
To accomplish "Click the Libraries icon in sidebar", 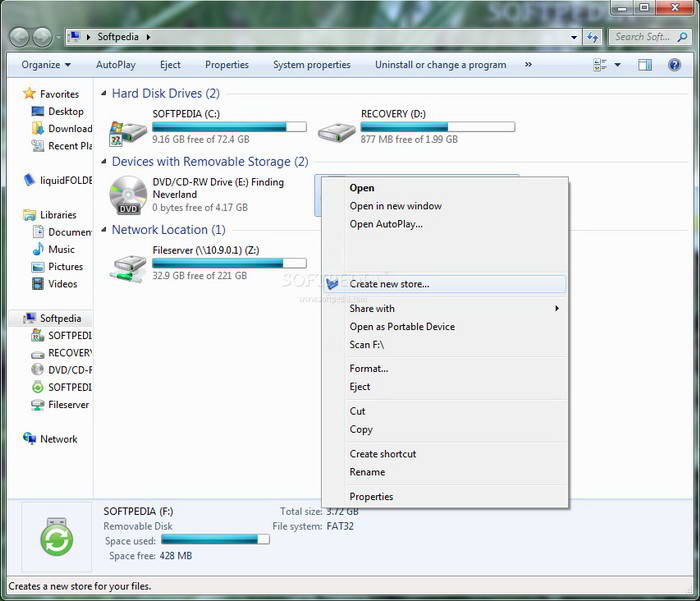I will pyautogui.click(x=29, y=215).
